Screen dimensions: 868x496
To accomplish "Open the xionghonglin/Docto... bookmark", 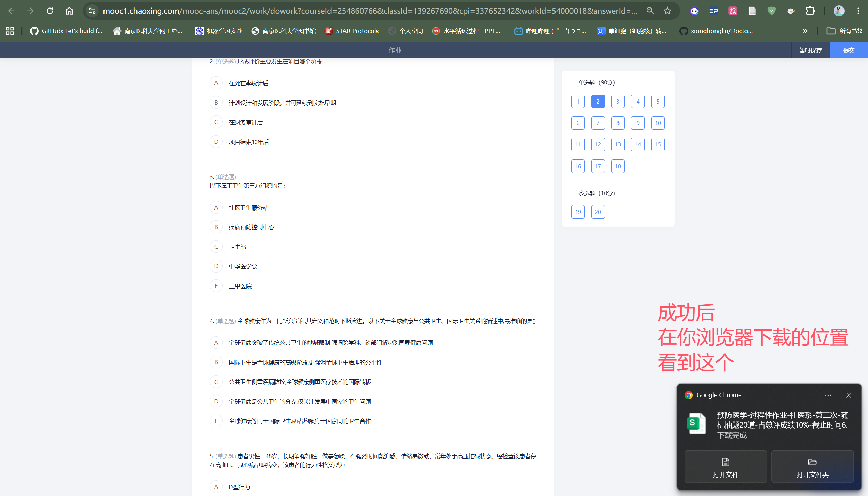I will click(x=716, y=31).
